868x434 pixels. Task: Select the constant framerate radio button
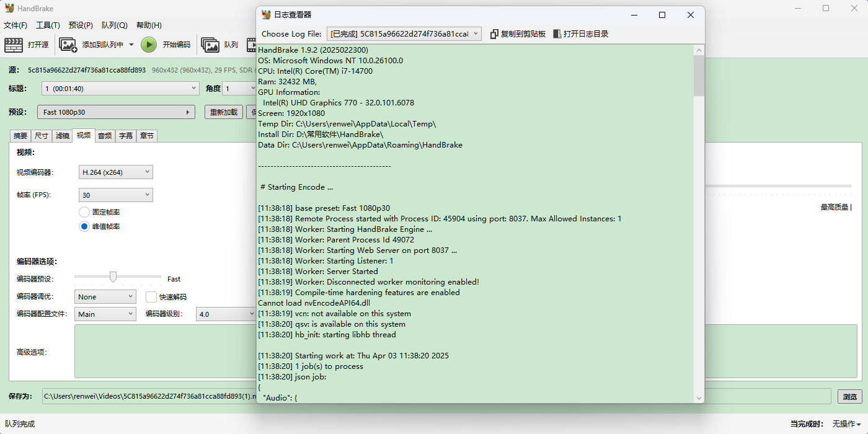point(84,212)
